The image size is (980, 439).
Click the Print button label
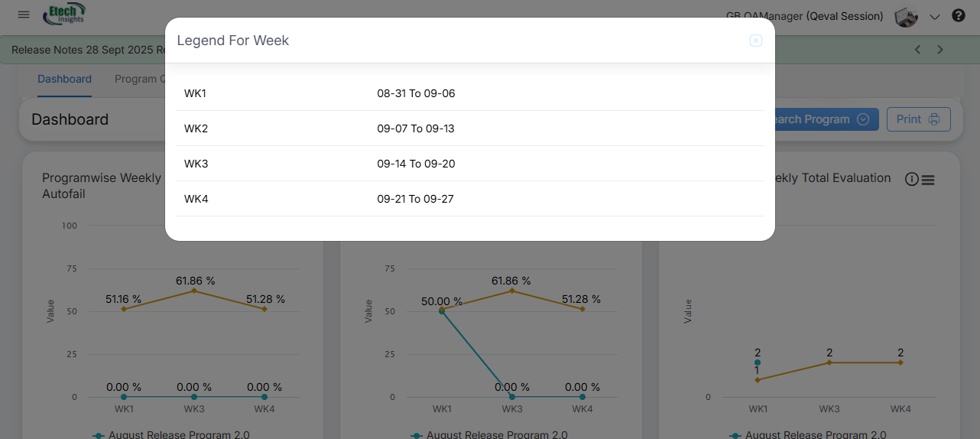point(909,119)
